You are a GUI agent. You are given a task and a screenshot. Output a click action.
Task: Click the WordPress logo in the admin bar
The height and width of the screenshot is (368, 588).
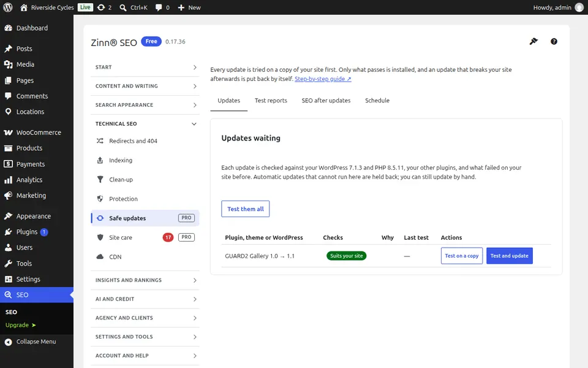[8, 7]
